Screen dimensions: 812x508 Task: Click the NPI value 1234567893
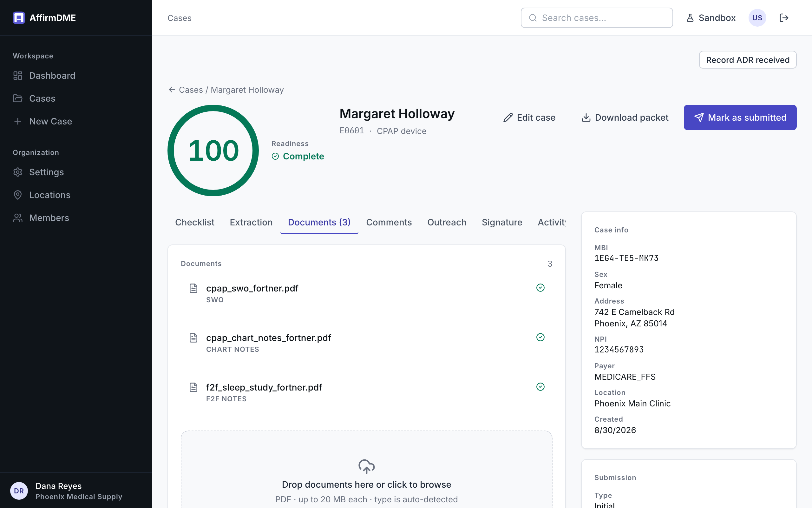619,350
